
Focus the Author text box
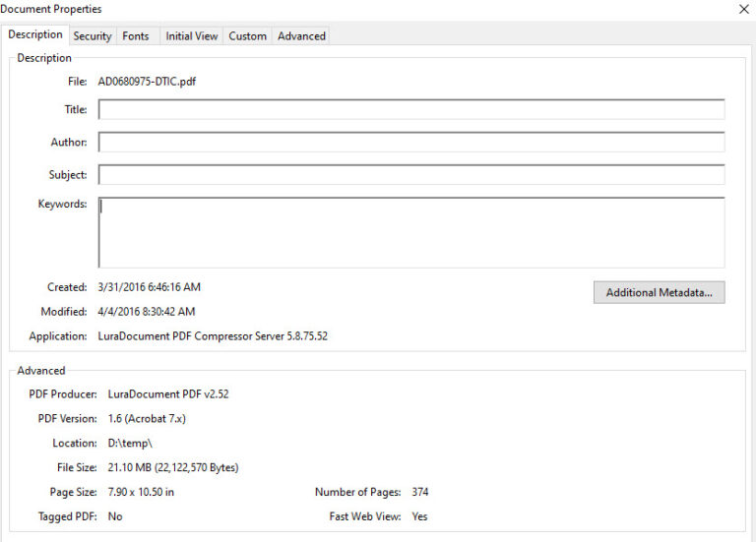coord(411,142)
